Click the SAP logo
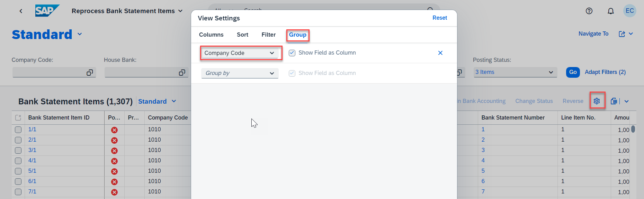The width and height of the screenshot is (644, 199). point(47,11)
